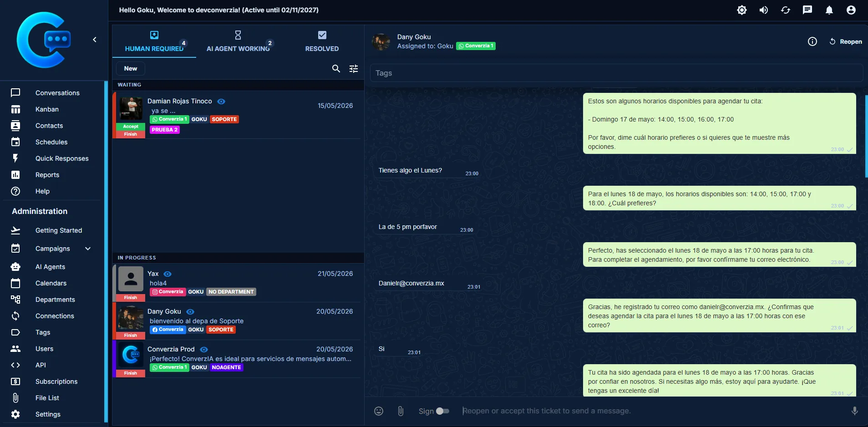This screenshot has height=427, width=868.
Task: Open the theme brightness settings icon
Action: 742,10
